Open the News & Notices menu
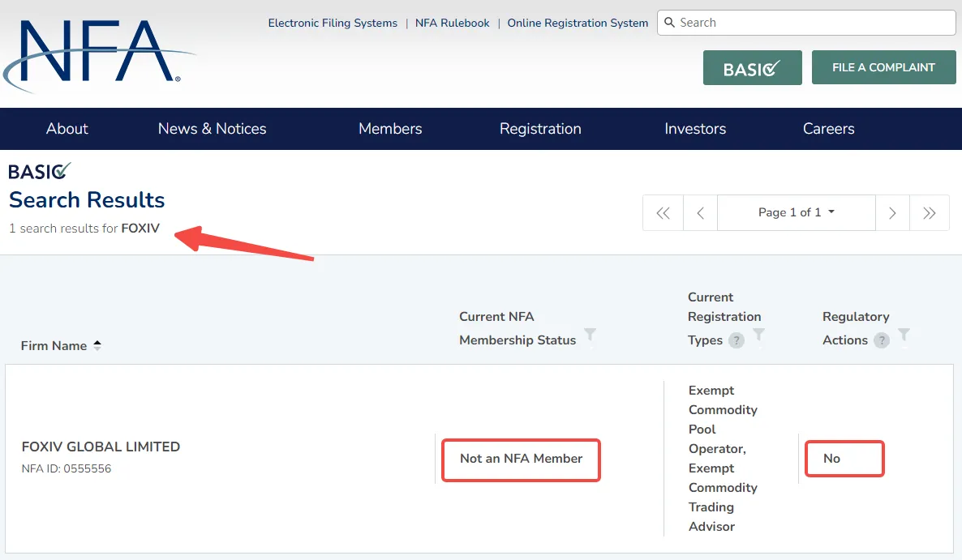 [x=213, y=129]
